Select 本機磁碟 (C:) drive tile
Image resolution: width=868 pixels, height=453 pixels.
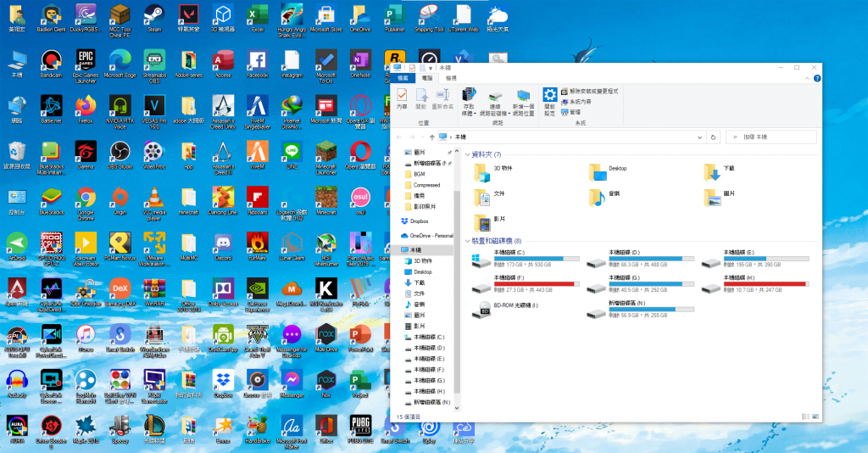(x=525, y=259)
